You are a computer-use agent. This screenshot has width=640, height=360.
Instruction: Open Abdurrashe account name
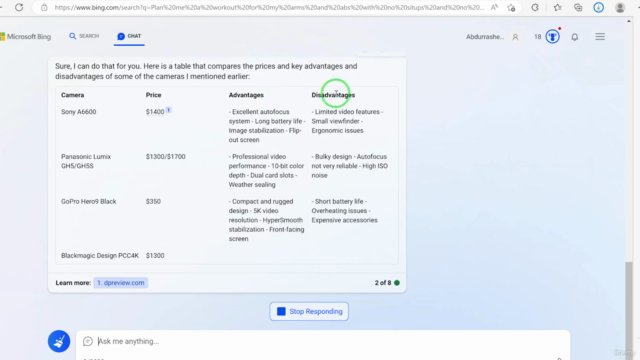485,37
